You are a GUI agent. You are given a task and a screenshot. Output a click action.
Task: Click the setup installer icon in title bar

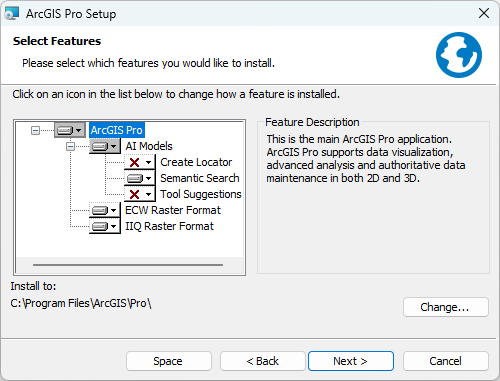click(12, 13)
